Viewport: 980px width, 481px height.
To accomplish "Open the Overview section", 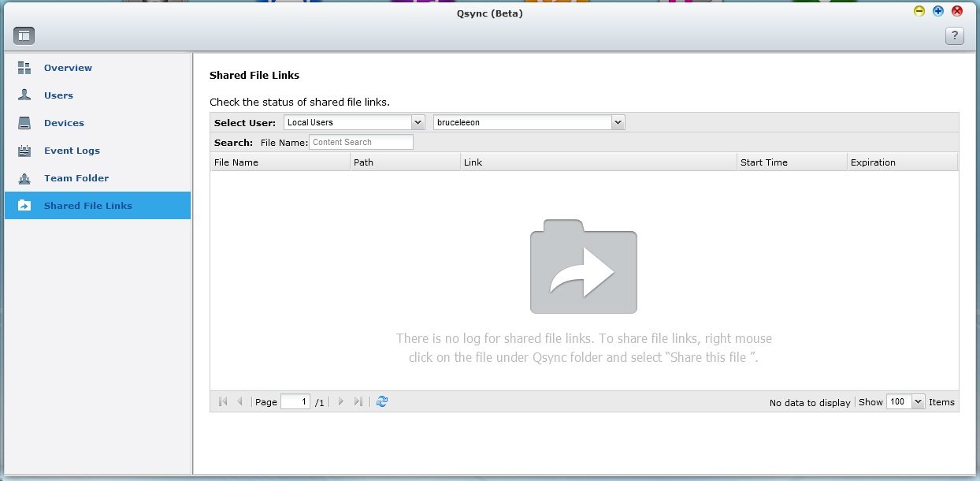I will point(98,68).
